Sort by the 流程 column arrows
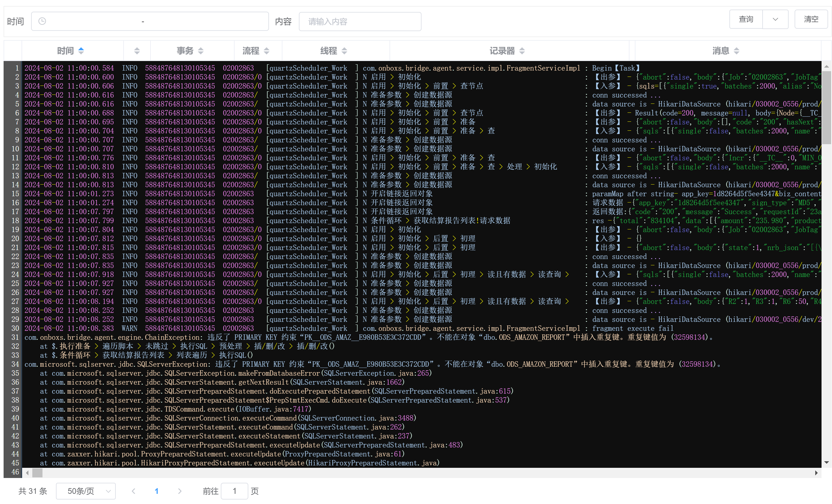 coord(267,51)
